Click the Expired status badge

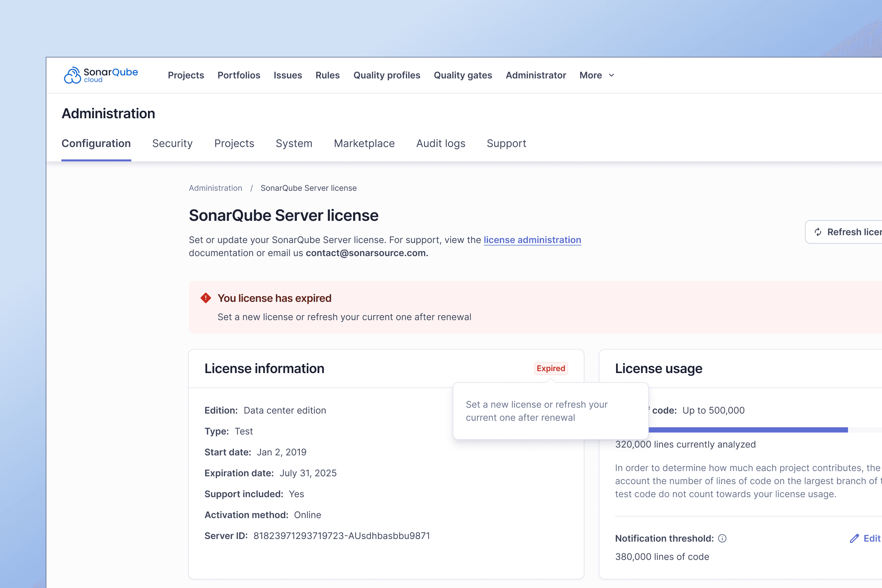coord(550,368)
